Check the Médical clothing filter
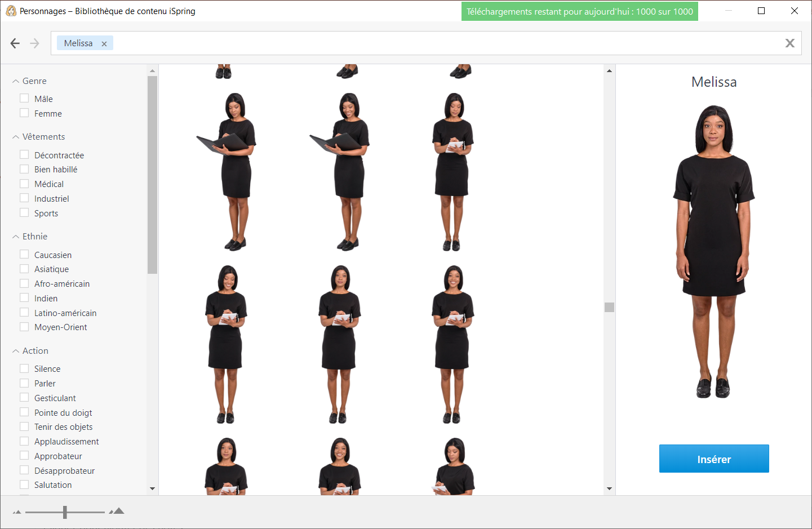812x529 pixels. (x=24, y=184)
